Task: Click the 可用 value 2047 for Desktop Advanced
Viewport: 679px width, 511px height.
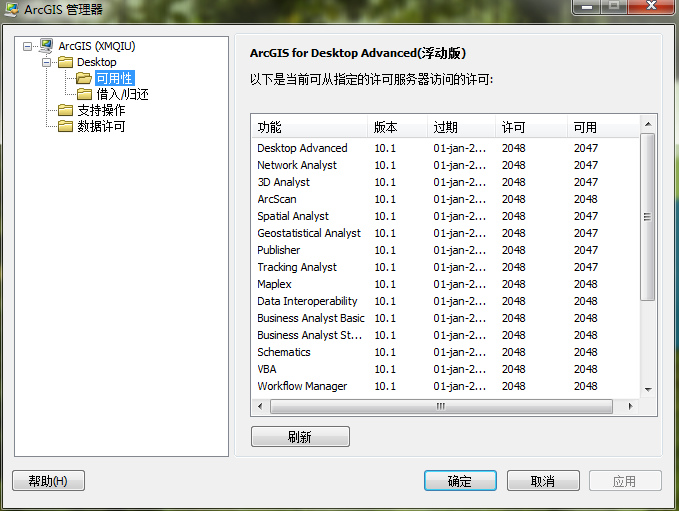Action: 586,148
